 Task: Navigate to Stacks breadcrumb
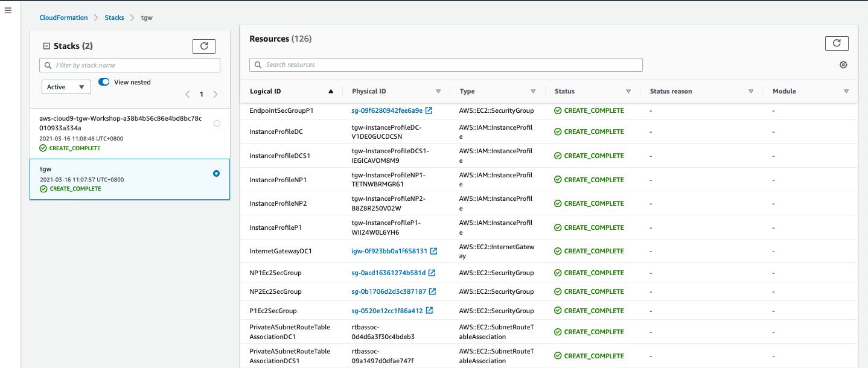tap(114, 18)
